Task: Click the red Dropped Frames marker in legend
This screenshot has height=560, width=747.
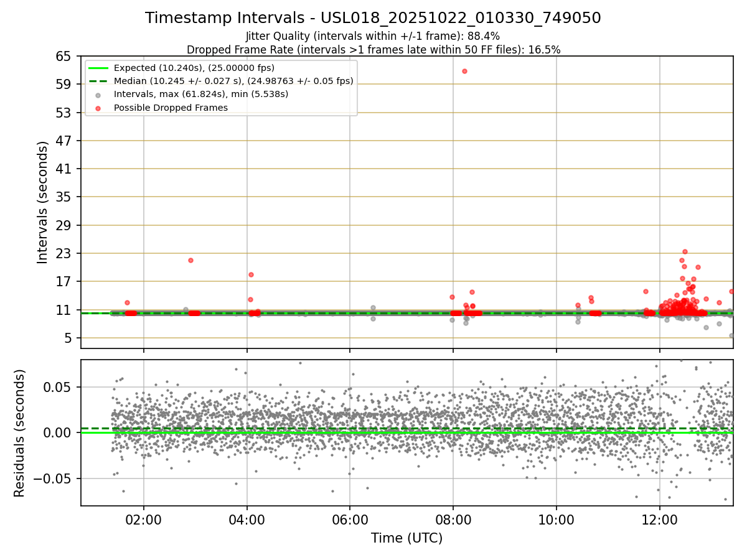Action: [x=98, y=108]
